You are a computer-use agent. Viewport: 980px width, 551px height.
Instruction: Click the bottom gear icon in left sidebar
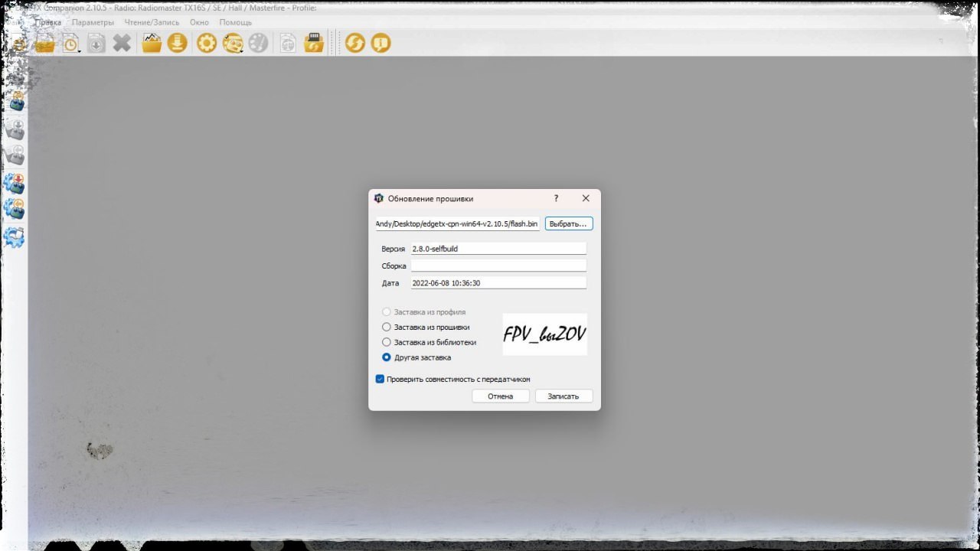click(15, 237)
